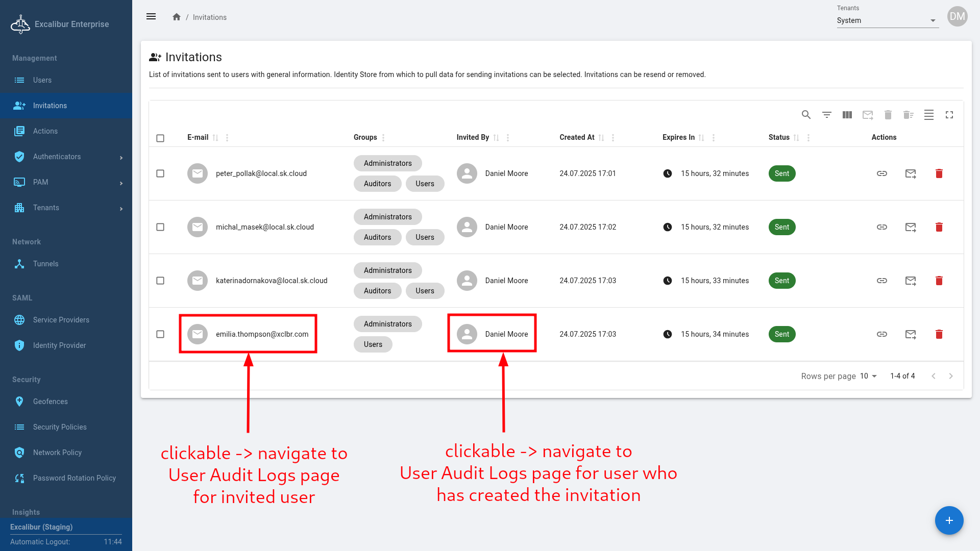Image resolution: width=980 pixels, height=551 pixels.
Task: Copy invitation link for peter_pollak row
Action: pyautogui.click(x=881, y=173)
